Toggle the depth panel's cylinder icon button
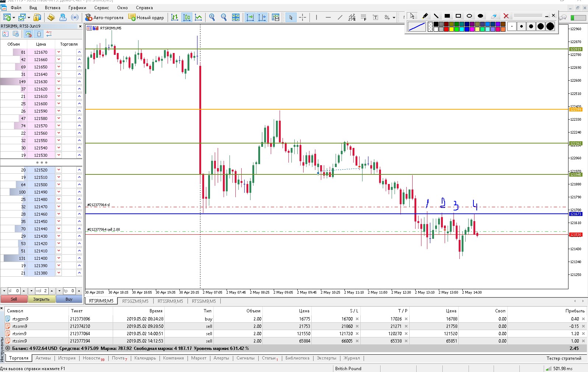Viewport: 588px width, 372px height. tap(39, 34)
